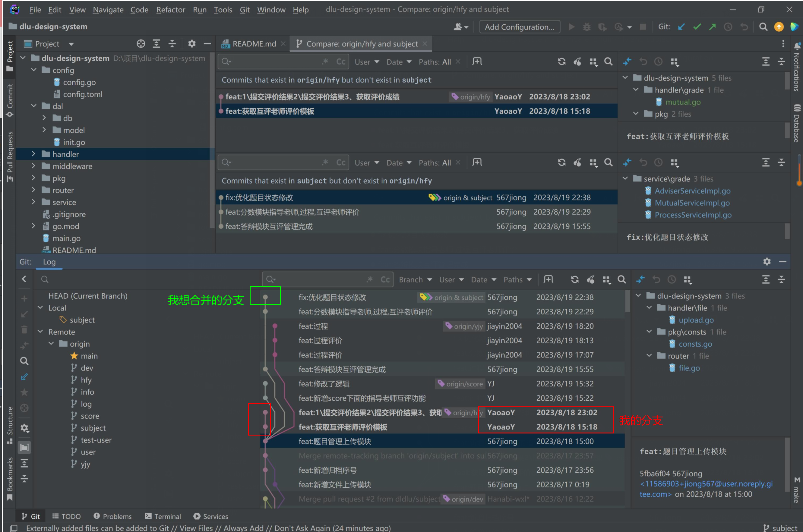Image resolution: width=803 pixels, height=532 pixels.
Task: Switch to the README.md editor tab
Action: [x=254, y=44]
